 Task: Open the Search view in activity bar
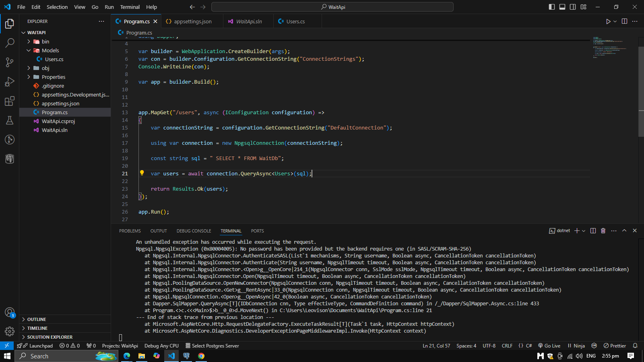pyautogui.click(x=10, y=43)
